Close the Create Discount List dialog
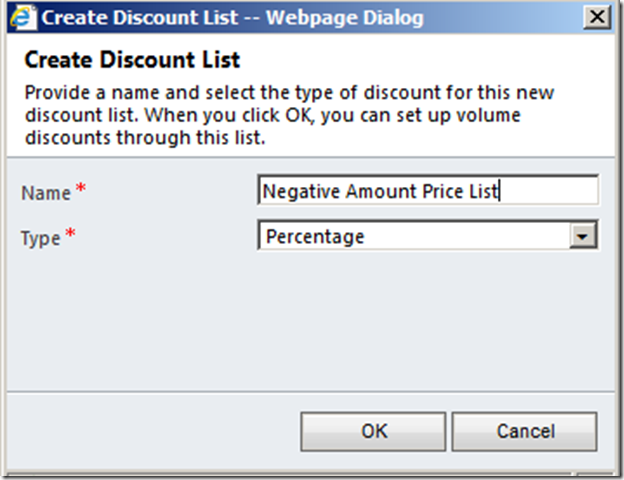 (x=597, y=17)
